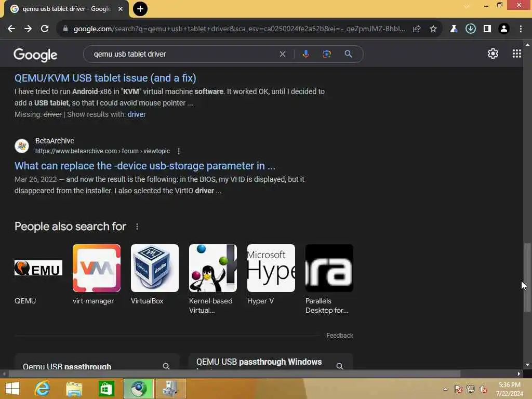Open the Chrome three-dot menu
This screenshot has width=532, height=399.
[521, 29]
